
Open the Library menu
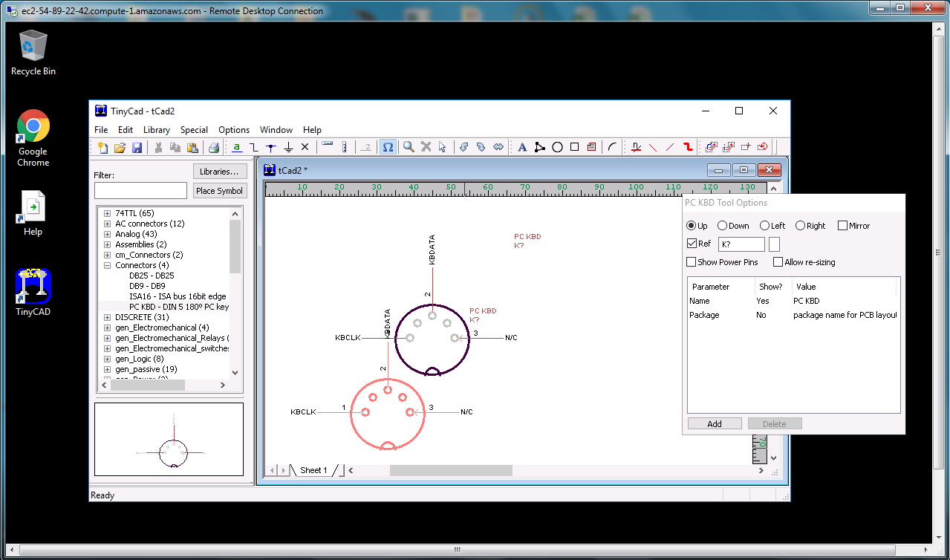pos(156,130)
